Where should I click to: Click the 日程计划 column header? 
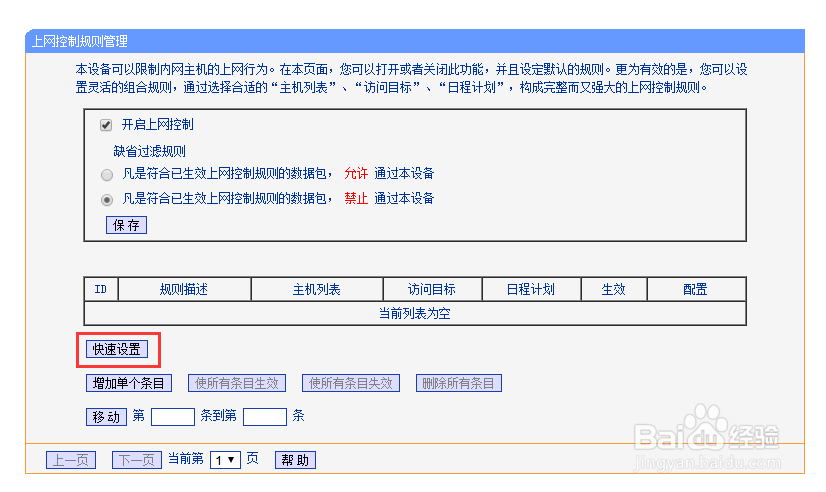pyautogui.click(x=532, y=289)
